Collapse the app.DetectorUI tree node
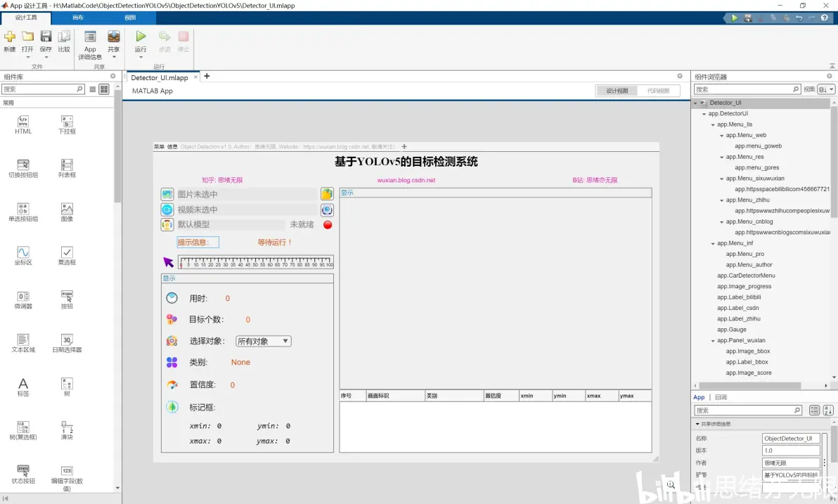This screenshot has width=838, height=504. (x=704, y=114)
